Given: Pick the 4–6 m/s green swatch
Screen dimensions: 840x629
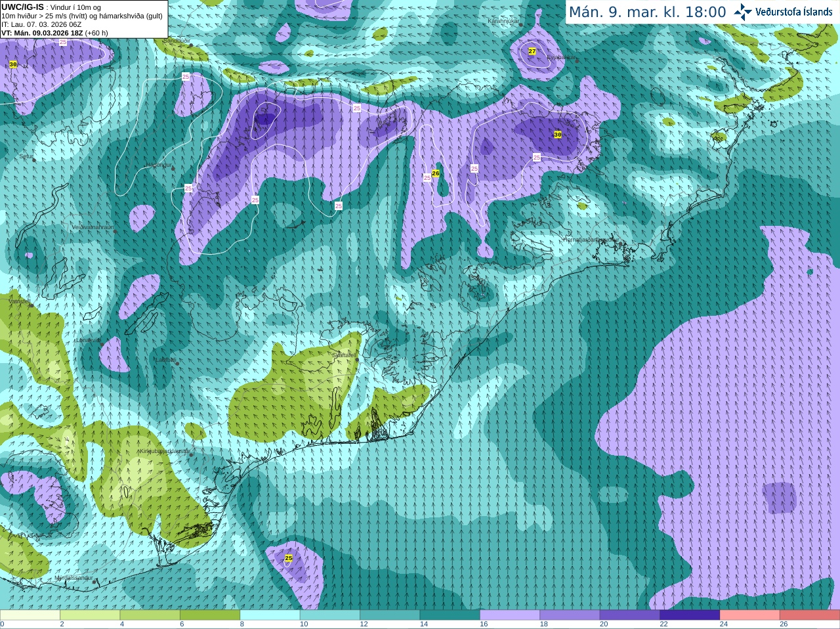Looking at the screenshot, I should 150,615.
